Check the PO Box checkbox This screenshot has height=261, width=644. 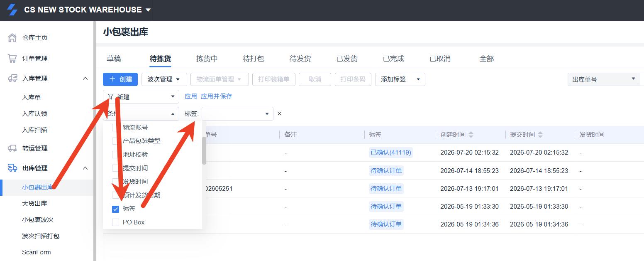(116, 222)
